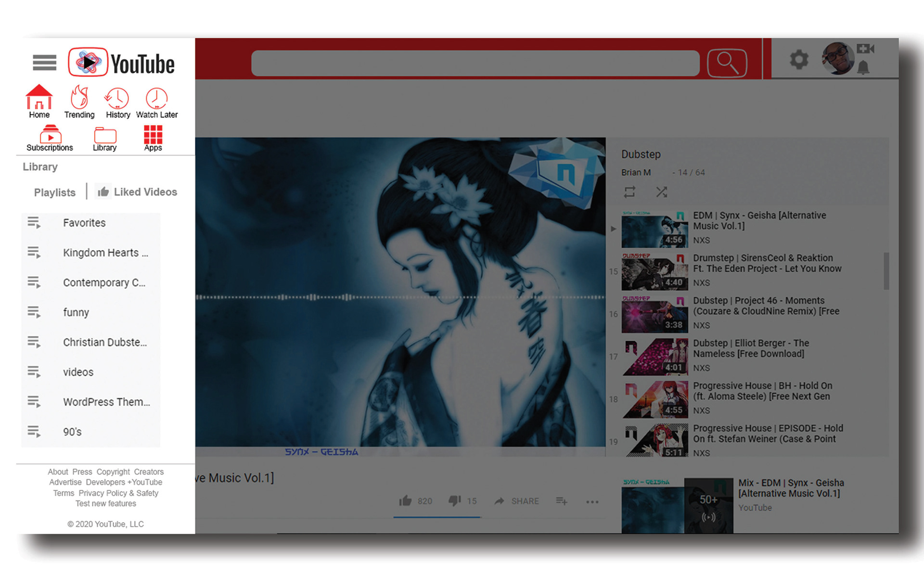Open the WordPress Them... playlist

(x=91, y=402)
